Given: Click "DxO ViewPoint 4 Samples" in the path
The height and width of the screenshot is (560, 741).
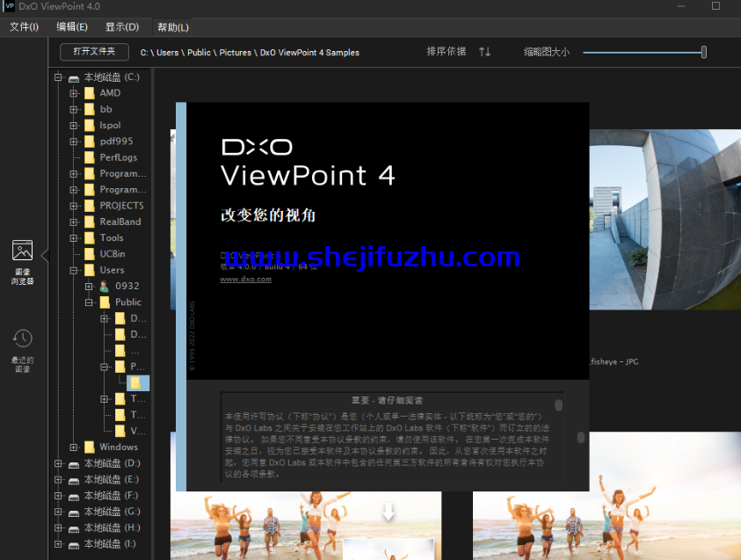Looking at the screenshot, I should [309, 53].
